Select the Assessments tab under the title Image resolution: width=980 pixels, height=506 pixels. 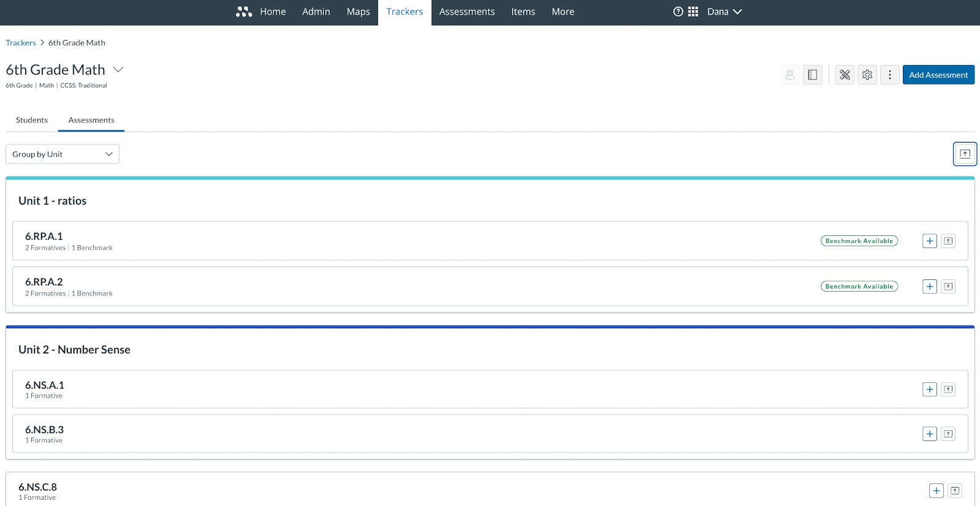91,120
